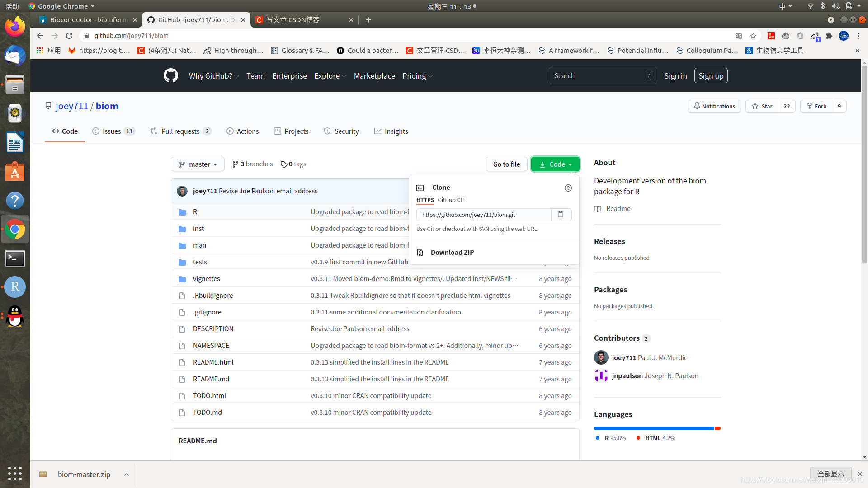The height and width of the screenshot is (488, 868).
Task: Select the HTTPS clone option
Action: click(425, 200)
